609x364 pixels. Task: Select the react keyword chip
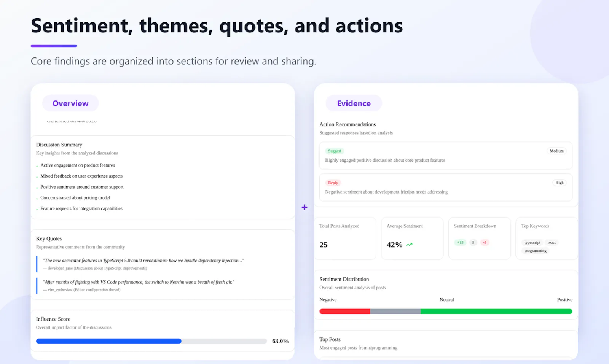click(552, 243)
